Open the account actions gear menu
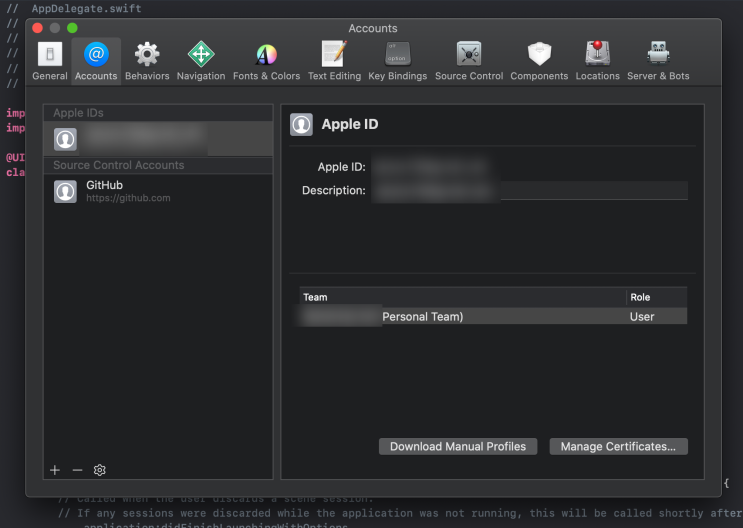Image resolution: width=743 pixels, height=528 pixels. pos(100,470)
